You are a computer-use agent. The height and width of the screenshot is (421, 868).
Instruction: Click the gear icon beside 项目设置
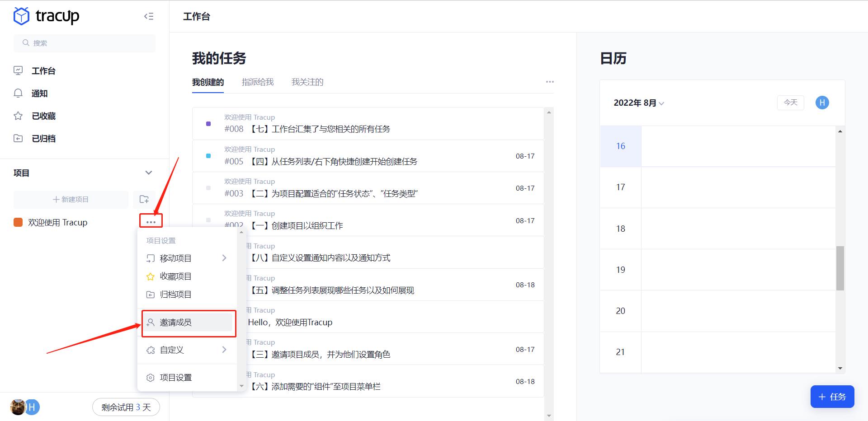coord(151,378)
